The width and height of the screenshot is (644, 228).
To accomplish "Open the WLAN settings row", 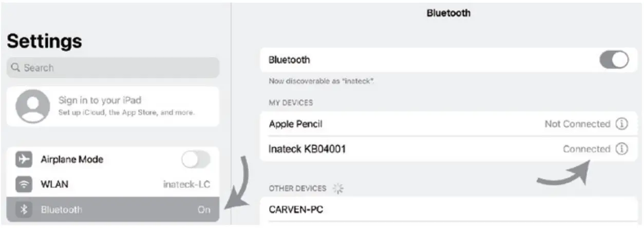I will [113, 184].
